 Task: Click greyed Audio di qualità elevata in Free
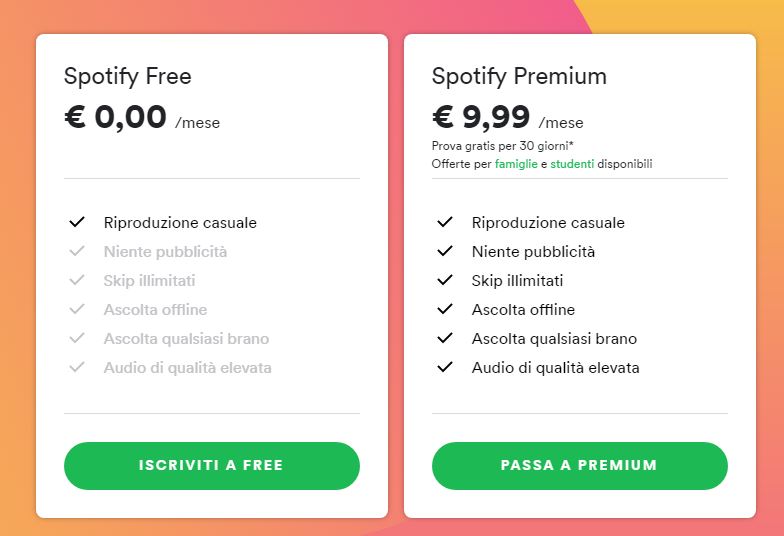point(187,367)
